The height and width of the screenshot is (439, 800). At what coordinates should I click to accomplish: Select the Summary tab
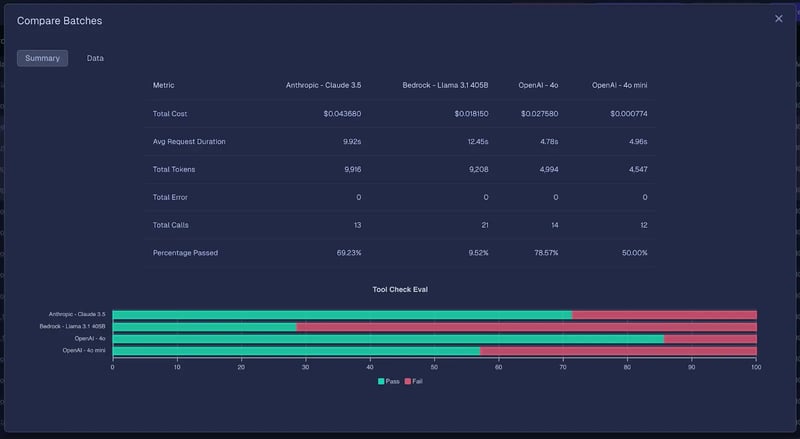click(42, 58)
